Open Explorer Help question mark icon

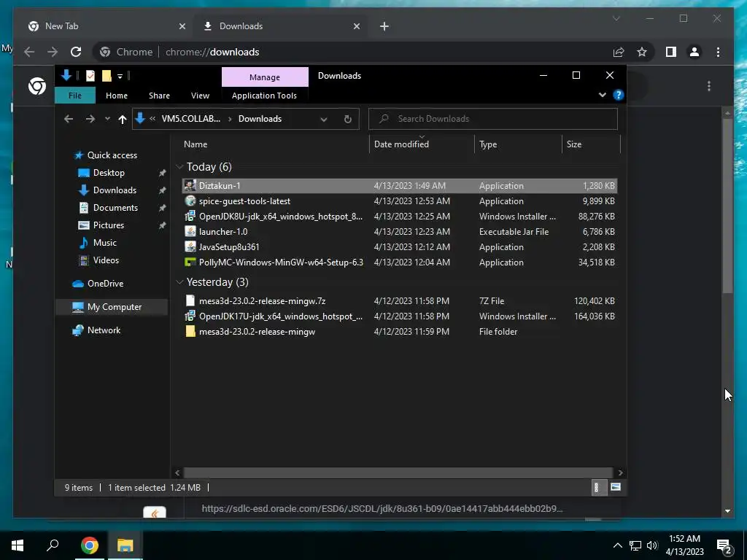coord(619,95)
